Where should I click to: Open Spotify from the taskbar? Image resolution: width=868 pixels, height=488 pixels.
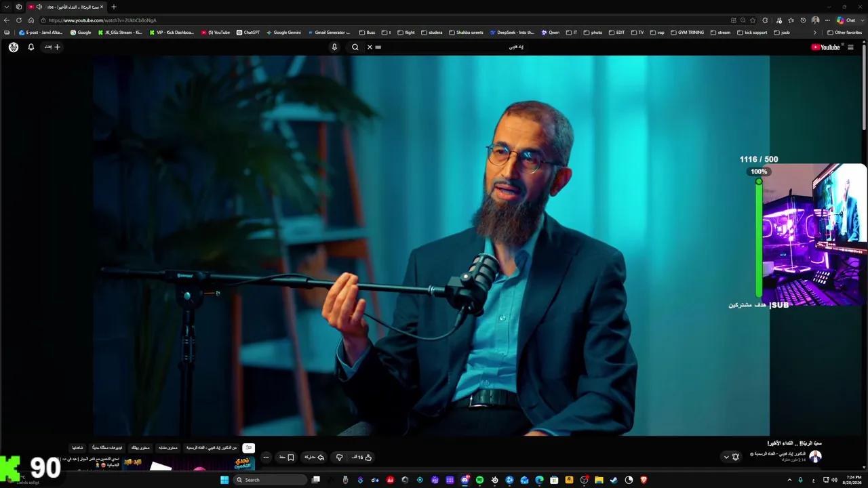(479, 480)
